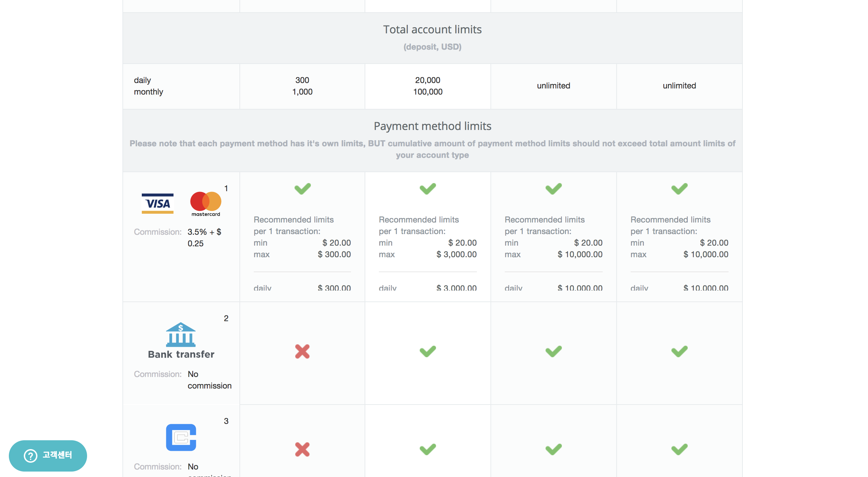The width and height of the screenshot is (868, 477).
Task: Click the green checkmark in Visa row, second column
Action: click(x=428, y=188)
